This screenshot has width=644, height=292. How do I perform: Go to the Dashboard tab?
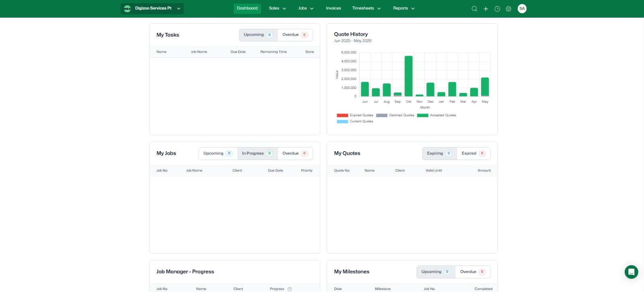[247, 8]
